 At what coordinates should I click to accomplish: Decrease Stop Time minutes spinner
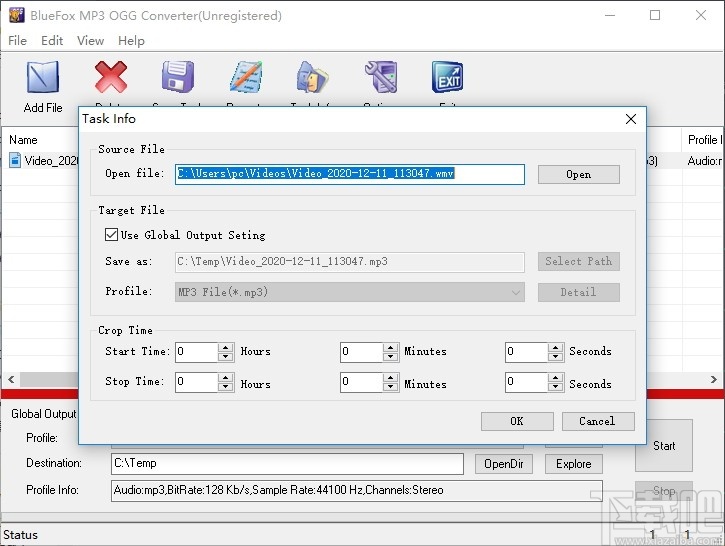point(391,387)
